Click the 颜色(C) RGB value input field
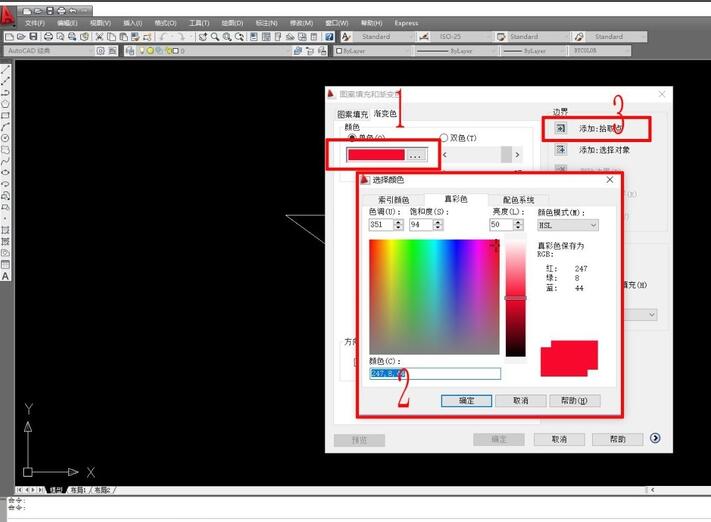711x522 pixels. [435, 373]
